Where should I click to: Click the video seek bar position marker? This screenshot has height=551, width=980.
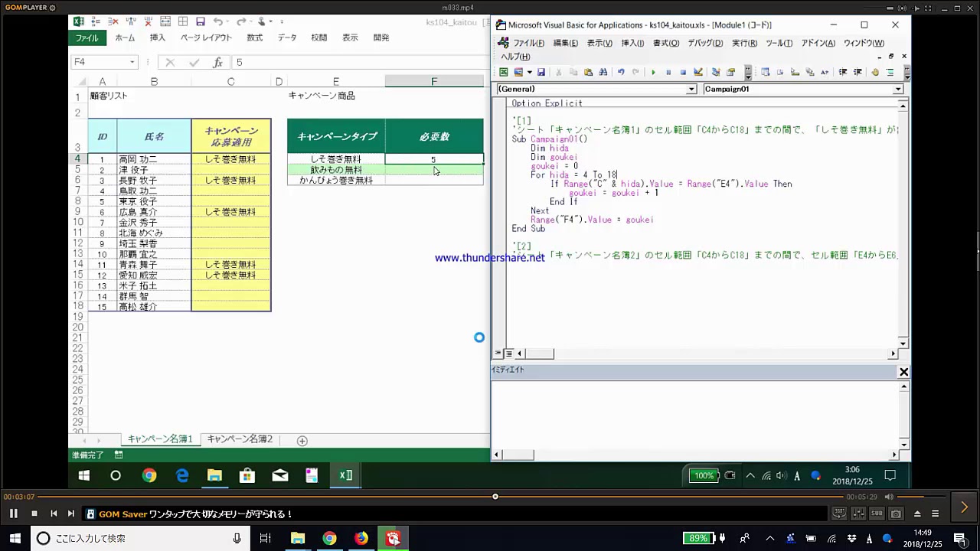pyautogui.click(x=495, y=497)
